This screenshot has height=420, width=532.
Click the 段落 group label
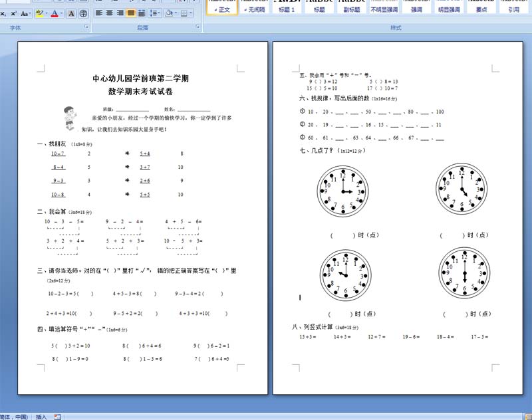click(x=142, y=27)
